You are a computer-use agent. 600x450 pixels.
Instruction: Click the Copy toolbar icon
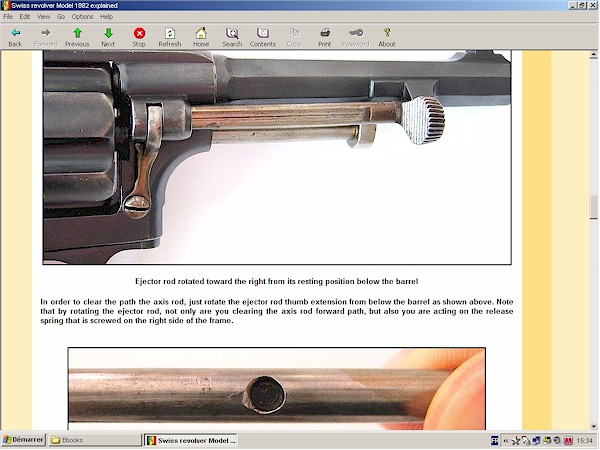pyautogui.click(x=294, y=38)
